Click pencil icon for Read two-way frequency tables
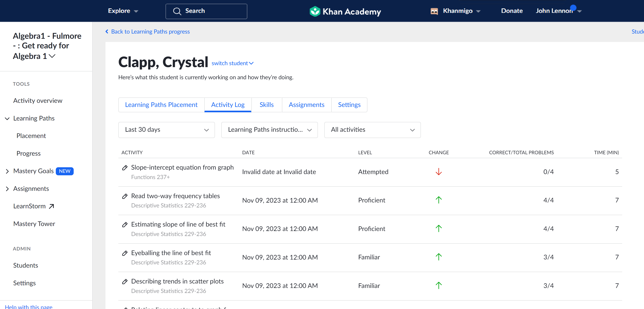Image resolution: width=644 pixels, height=309 pixels. [125, 196]
